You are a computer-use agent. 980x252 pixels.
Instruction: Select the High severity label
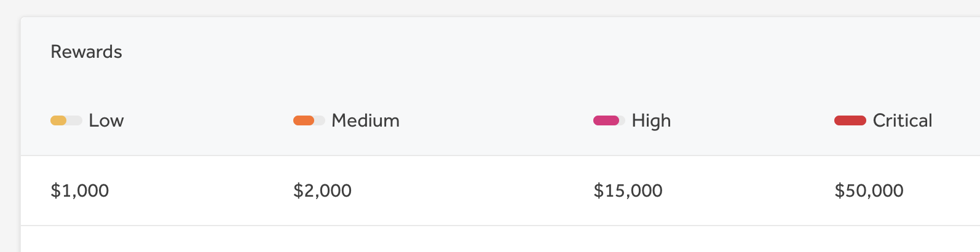point(651,120)
